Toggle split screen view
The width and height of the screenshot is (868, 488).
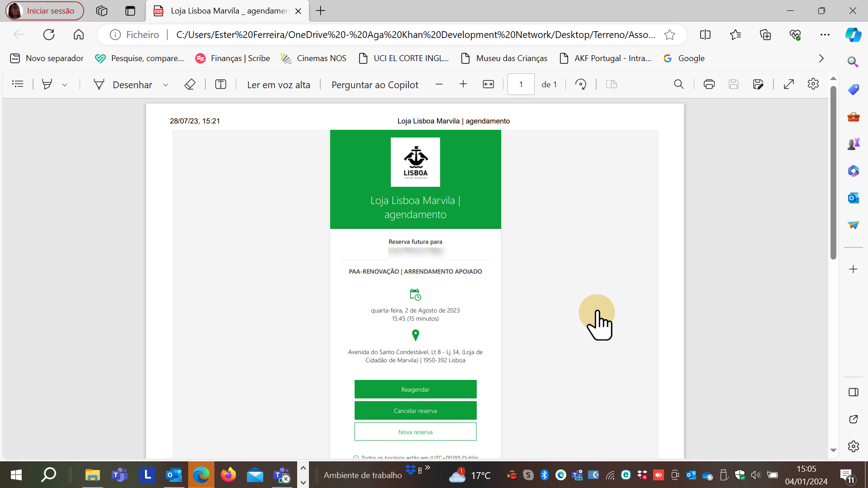[705, 35]
